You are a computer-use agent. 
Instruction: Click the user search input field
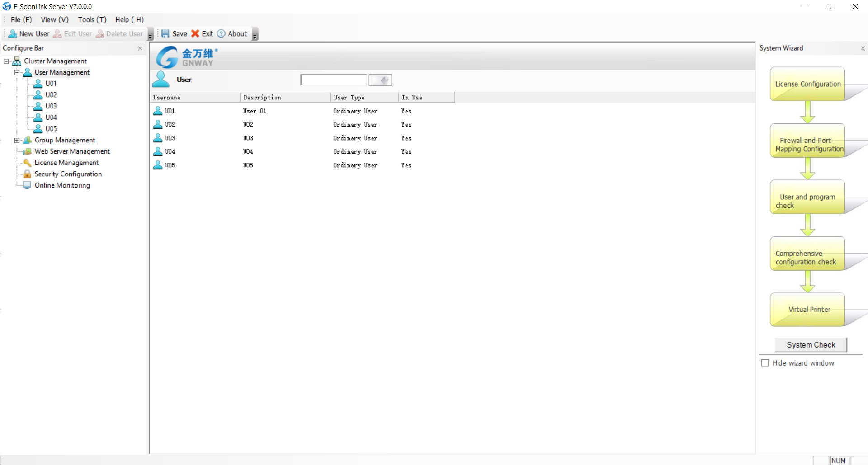pos(334,80)
